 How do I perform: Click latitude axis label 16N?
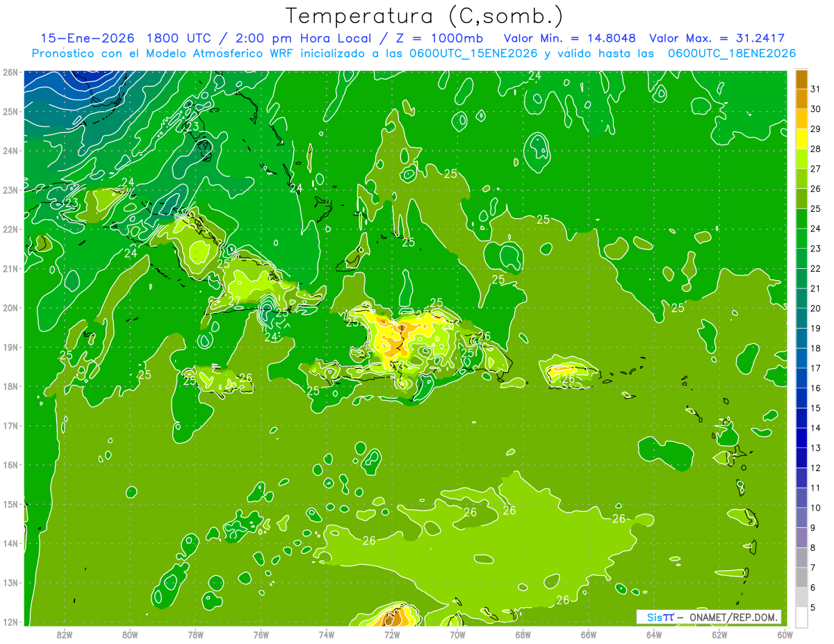coord(10,465)
